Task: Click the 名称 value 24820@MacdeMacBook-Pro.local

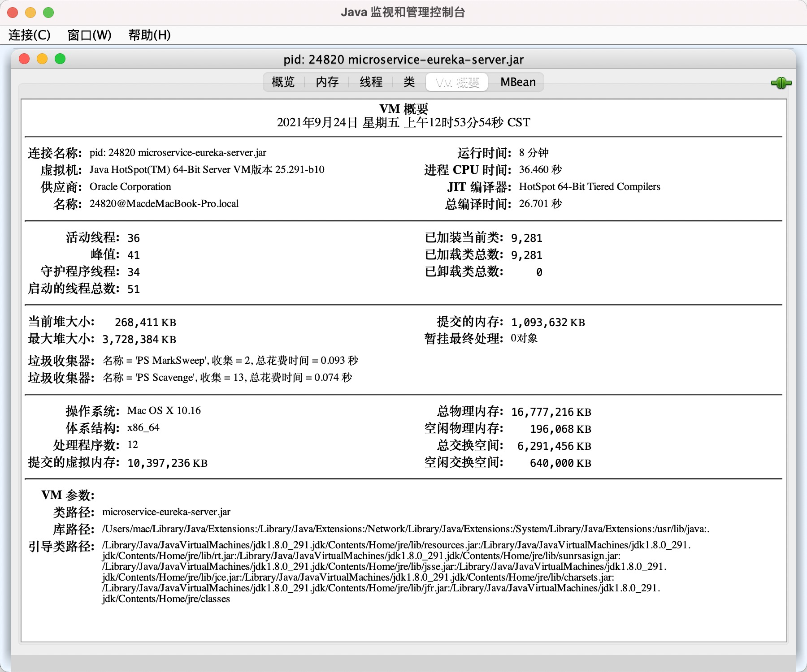Action: [164, 203]
